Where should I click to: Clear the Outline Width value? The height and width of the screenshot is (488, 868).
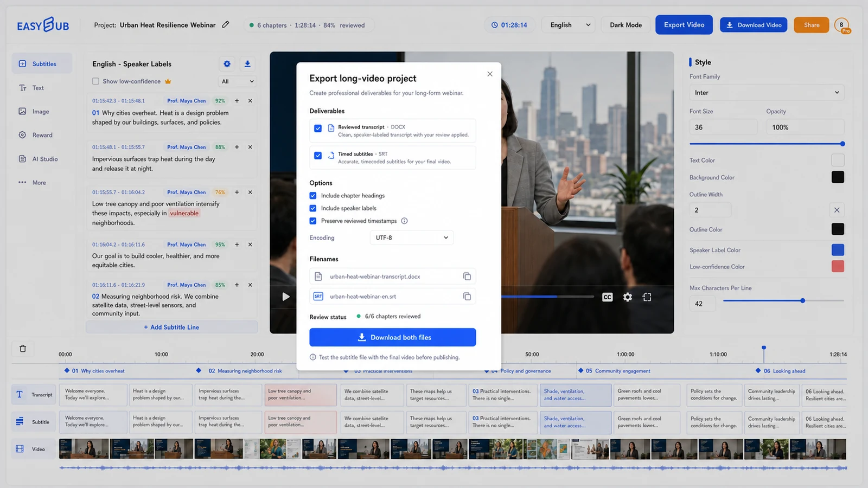pyautogui.click(x=837, y=210)
